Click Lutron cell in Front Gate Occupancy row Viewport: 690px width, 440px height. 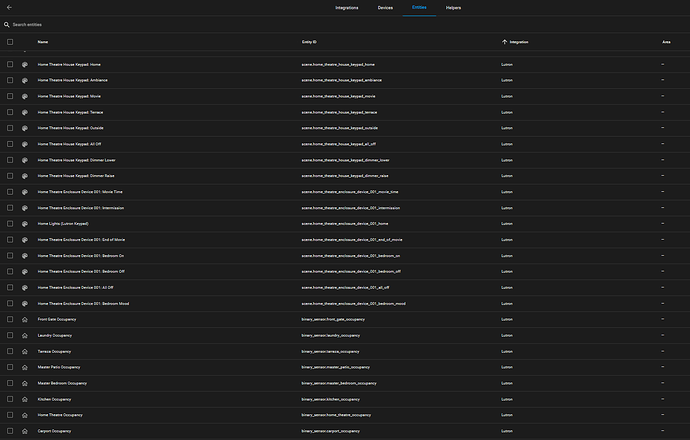point(507,319)
